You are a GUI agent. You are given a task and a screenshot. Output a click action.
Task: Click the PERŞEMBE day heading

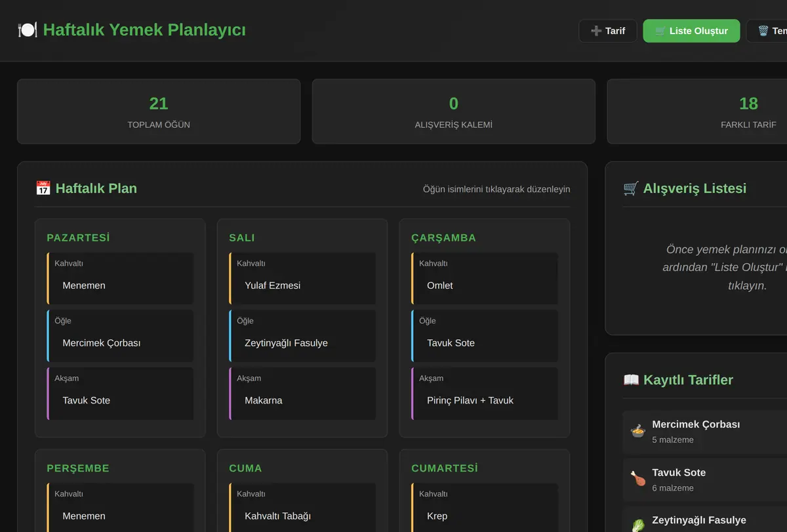coord(78,468)
